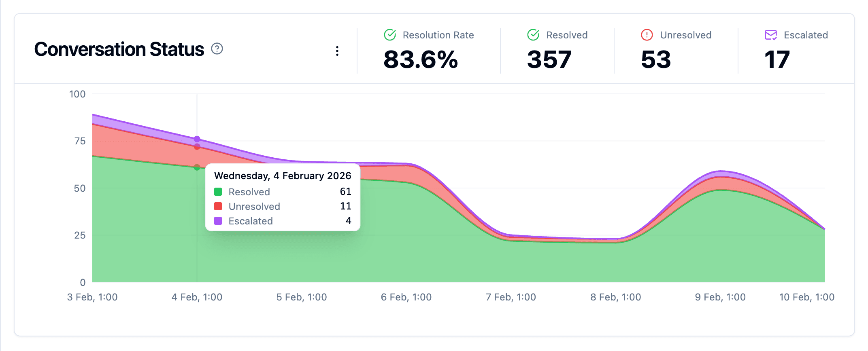
Task: Click the red Unresolved swatch in tooltip
Action: point(218,206)
